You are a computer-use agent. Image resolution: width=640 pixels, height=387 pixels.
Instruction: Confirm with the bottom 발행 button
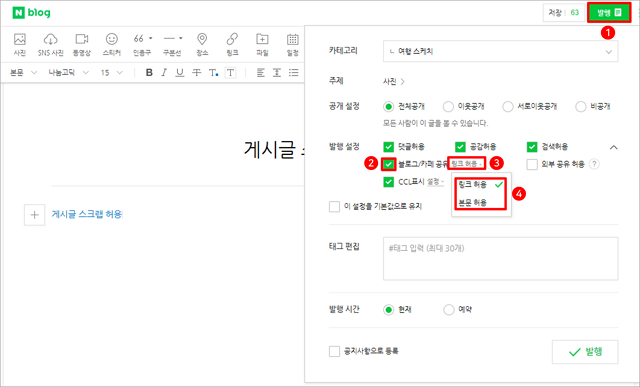(x=585, y=352)
